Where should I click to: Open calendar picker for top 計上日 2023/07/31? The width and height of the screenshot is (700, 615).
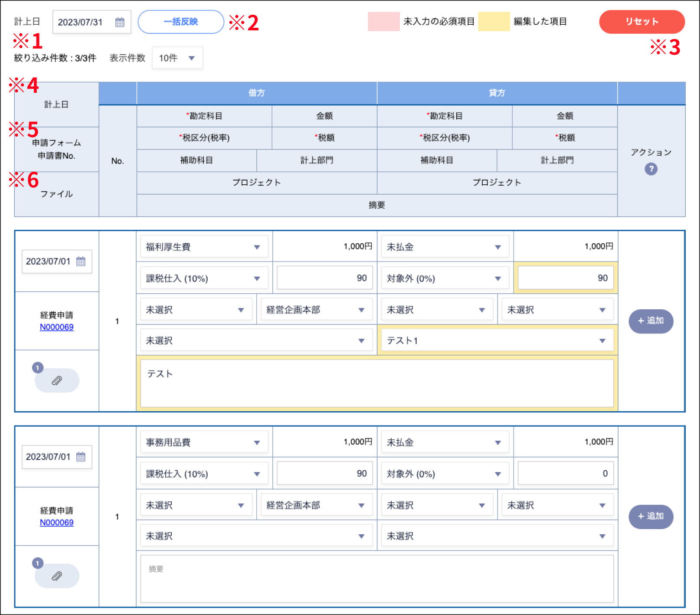tap(120, 22)
